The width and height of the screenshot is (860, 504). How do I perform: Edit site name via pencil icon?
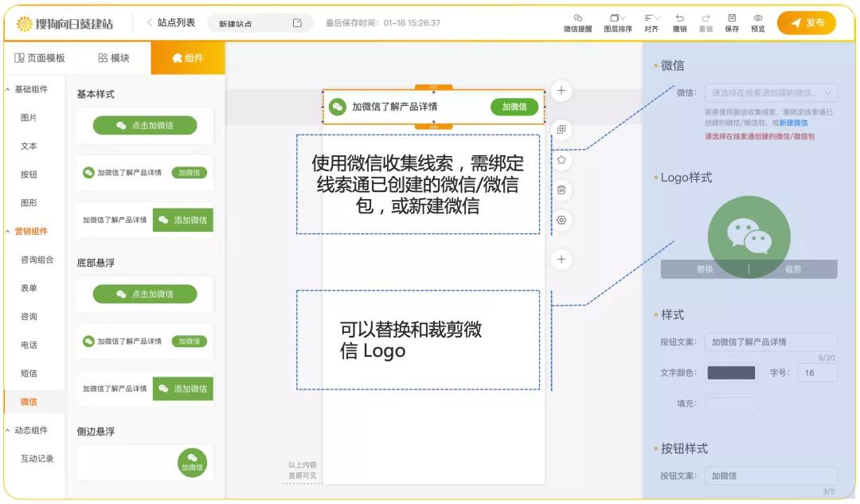pyautogui.click(x=297, y=23)
